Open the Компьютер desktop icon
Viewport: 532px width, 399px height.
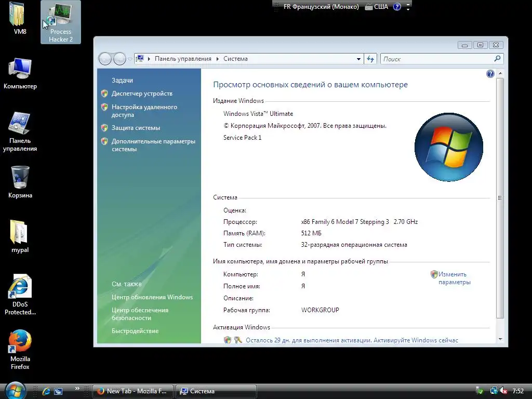click(20, 73)
